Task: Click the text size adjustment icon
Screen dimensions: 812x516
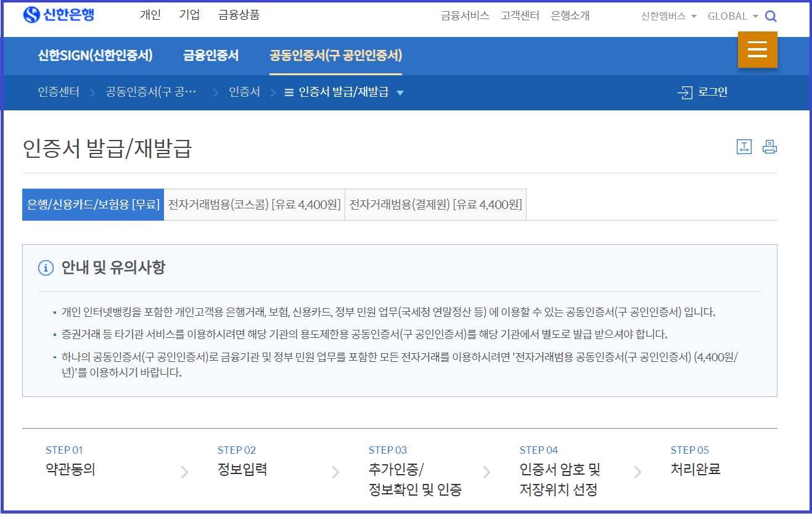Action: (x=744, y=147)
